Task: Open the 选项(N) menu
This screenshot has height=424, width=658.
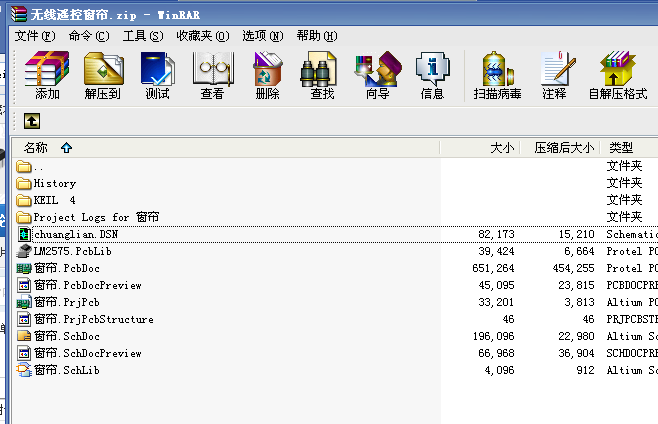Action: coord(263,36)
